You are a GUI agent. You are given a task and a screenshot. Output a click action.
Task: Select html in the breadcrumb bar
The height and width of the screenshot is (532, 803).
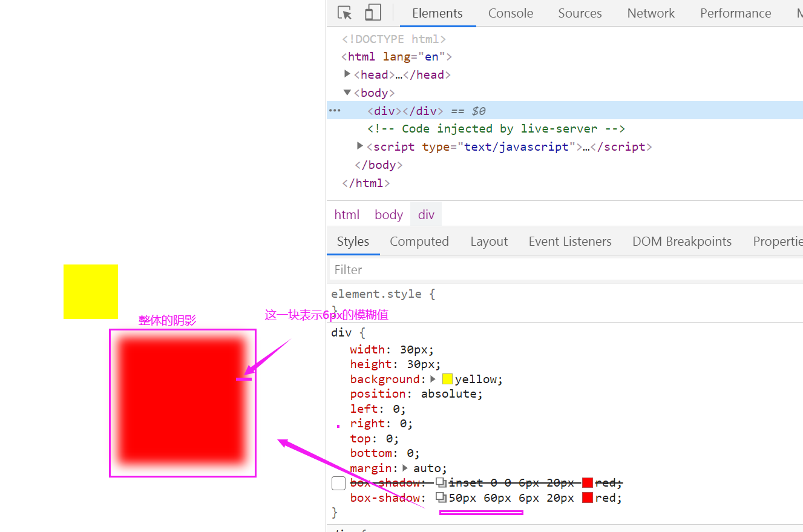pos(347,215)
